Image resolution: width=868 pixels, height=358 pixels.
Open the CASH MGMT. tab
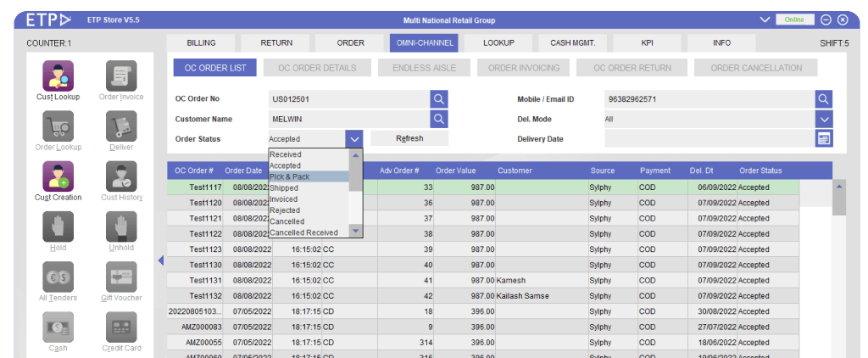(x=572, y=42)
